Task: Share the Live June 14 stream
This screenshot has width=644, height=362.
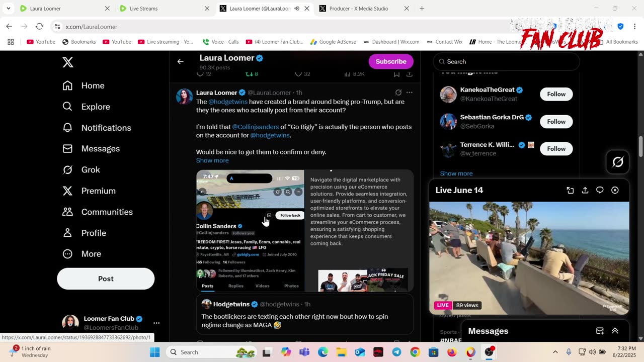Action: tap(585, 190)
